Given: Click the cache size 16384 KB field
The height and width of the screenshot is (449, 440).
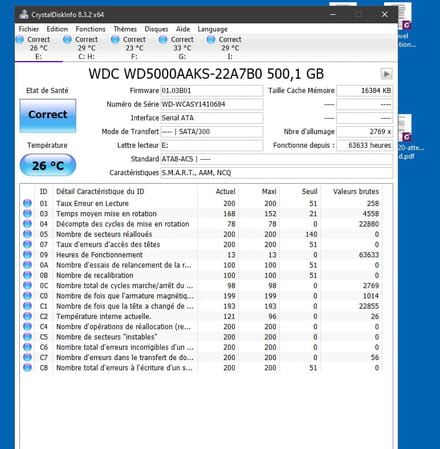Looking at the screenshot, I should (x=364, y=91).
